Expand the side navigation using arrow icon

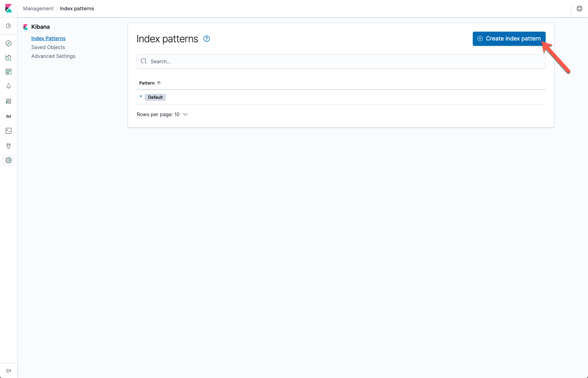9,371
